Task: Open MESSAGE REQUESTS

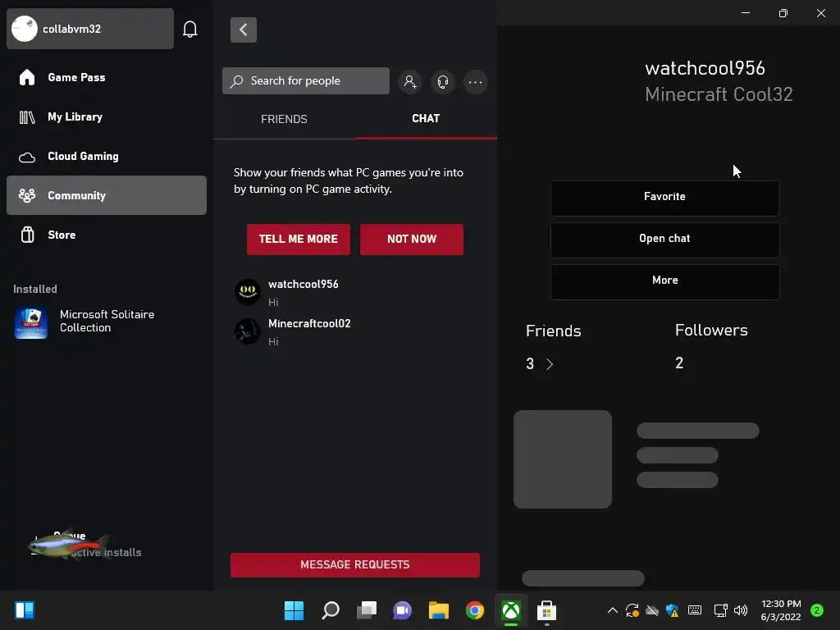Action: (354, 564)
